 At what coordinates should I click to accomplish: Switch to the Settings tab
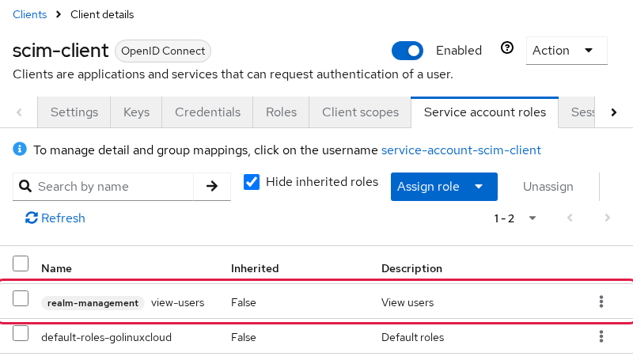click(x=74, y=112)
